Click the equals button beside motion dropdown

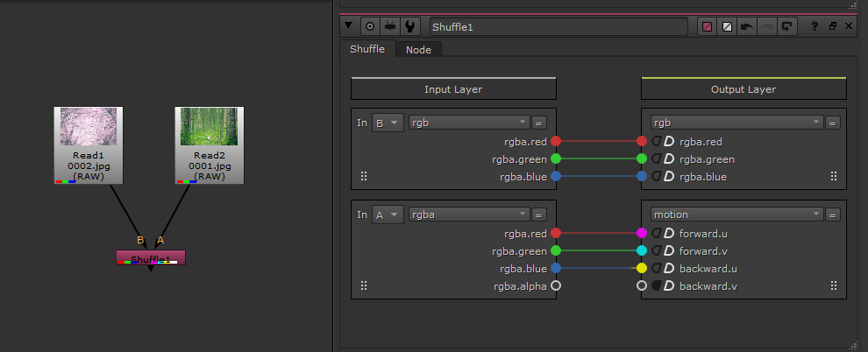(833, 215)
